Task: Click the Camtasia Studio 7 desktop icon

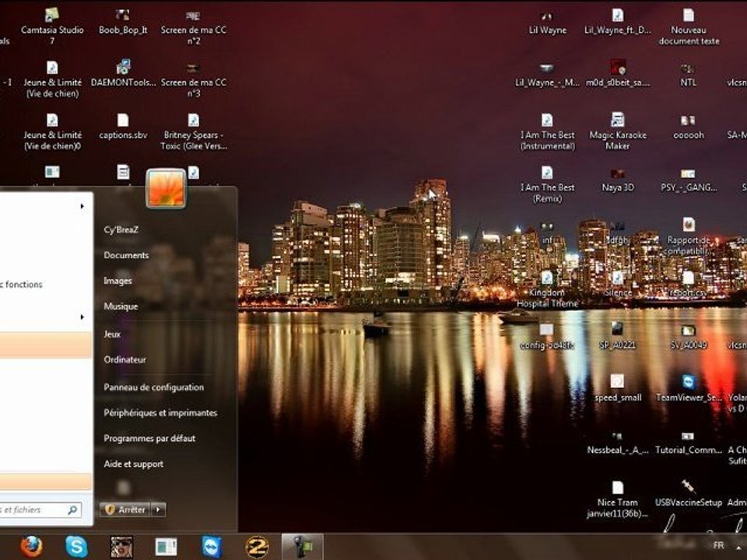Action: tap(52, 16)
